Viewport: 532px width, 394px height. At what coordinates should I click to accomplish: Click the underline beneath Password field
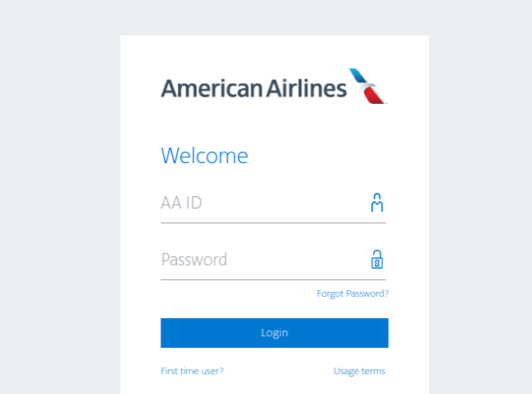tap(273, 279)
